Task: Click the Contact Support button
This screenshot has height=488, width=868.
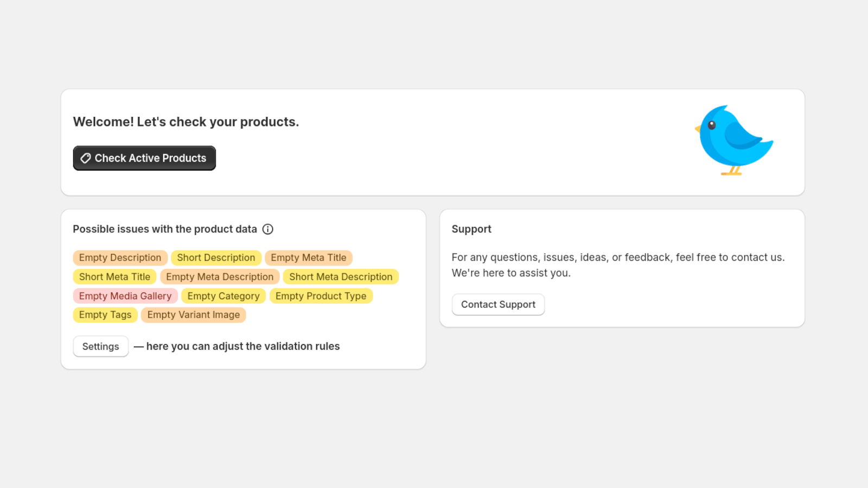Action: point(497,304)
